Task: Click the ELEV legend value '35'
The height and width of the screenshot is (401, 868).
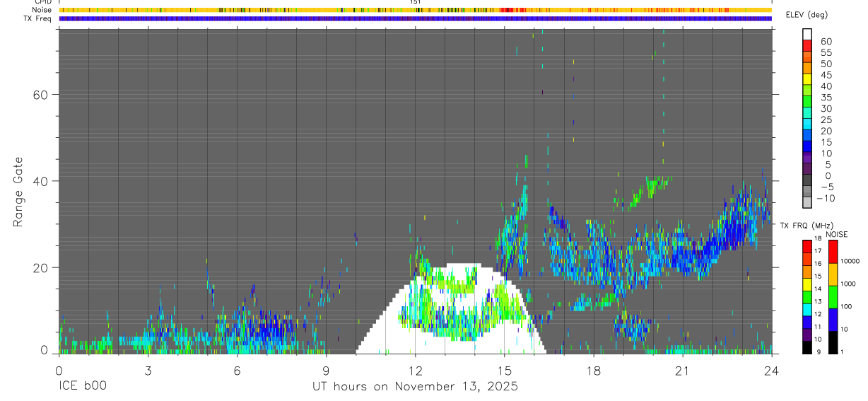Action: pyautogui.click(x=826, y=98)
